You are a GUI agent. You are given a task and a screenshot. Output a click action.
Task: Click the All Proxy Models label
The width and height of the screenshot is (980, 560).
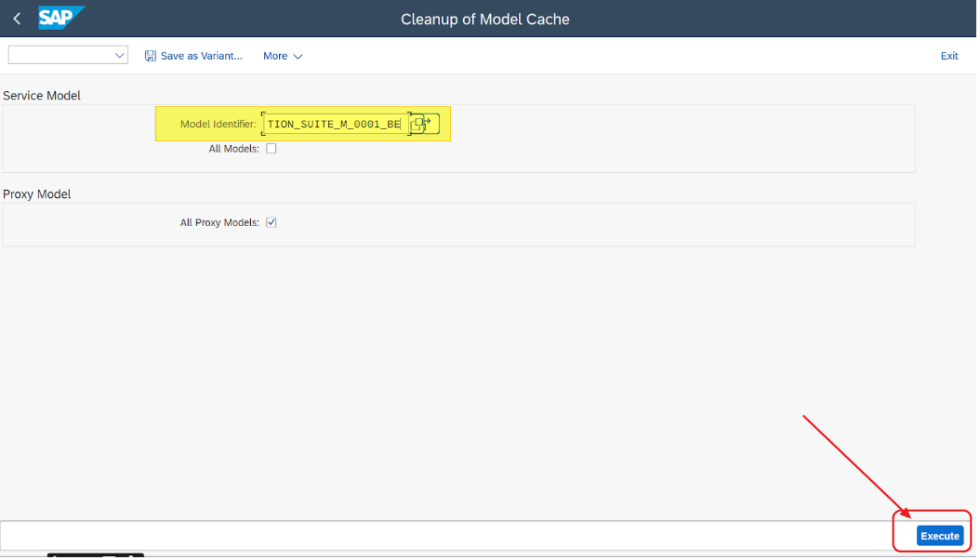pyautogui.click(x=219, y=222)
